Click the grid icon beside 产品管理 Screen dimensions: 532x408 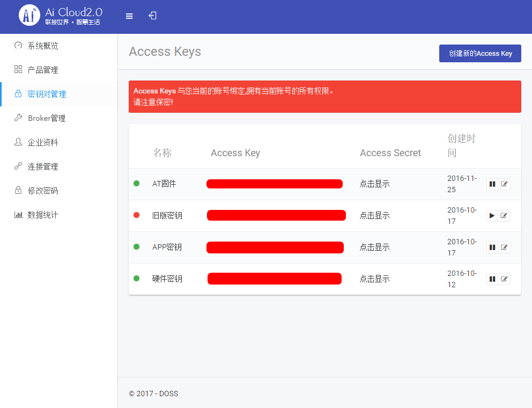[18, 70]
